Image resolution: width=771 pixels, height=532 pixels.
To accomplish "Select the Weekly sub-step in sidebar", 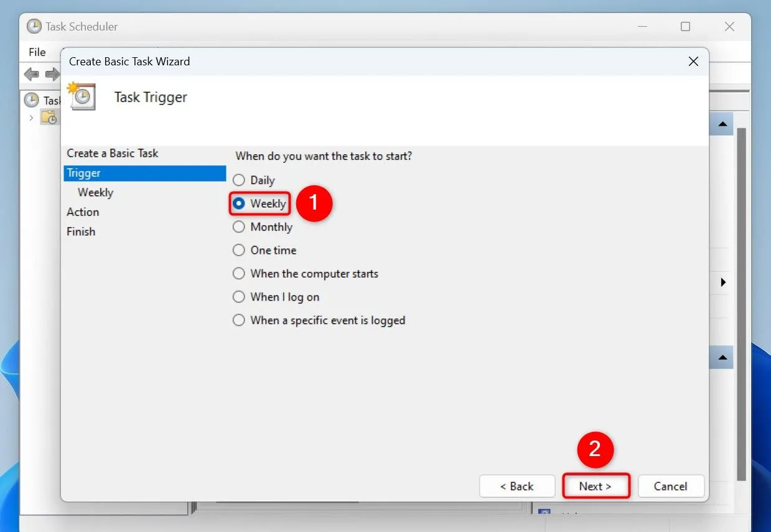I will click(95, 192).
